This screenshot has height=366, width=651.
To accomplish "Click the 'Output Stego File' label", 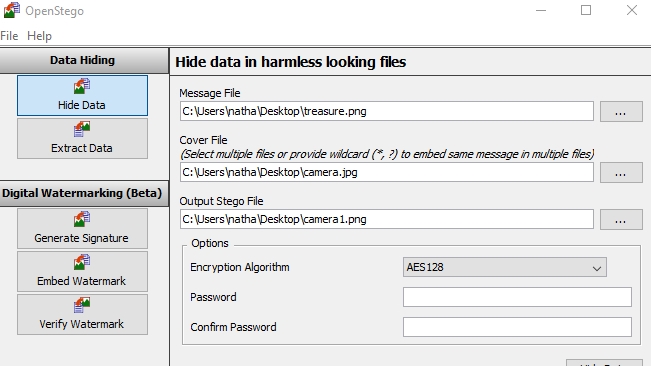I will 221,201.
